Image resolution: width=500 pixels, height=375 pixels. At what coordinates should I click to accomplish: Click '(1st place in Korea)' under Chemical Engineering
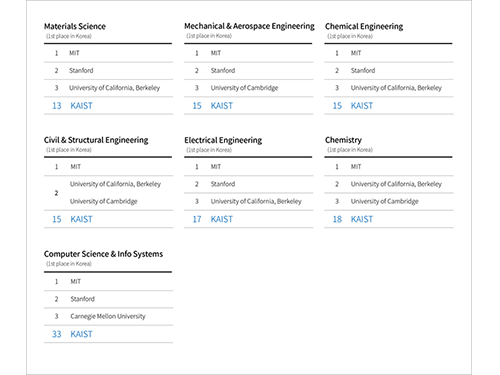coord(350,36)
